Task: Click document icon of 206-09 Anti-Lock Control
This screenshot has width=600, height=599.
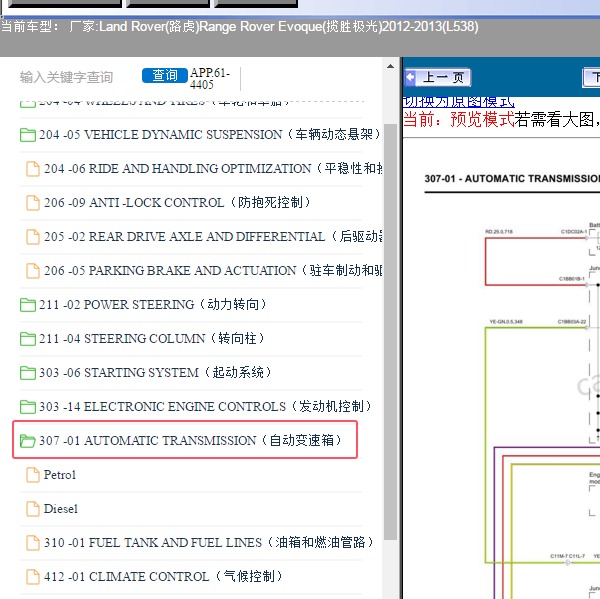Action: (x=33, y=203)
